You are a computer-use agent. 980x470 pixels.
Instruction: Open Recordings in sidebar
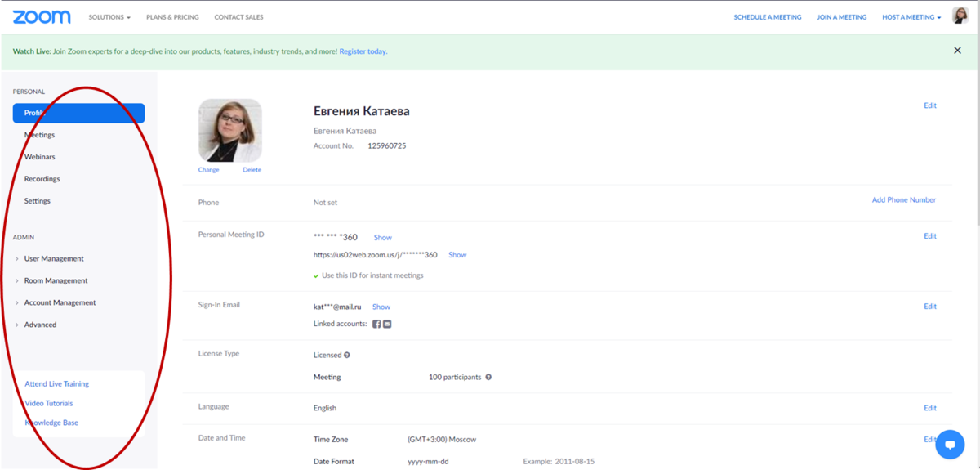(x=42, y=179)
